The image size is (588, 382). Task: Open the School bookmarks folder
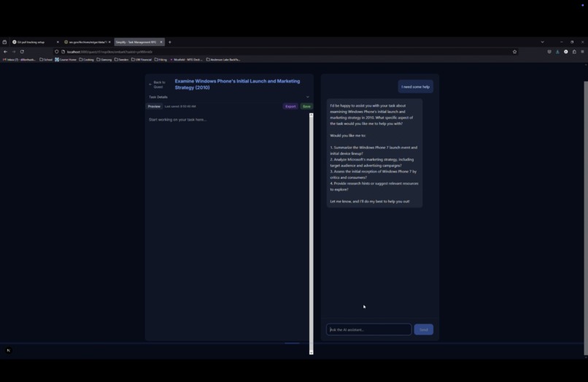click(x=46, y=59)
